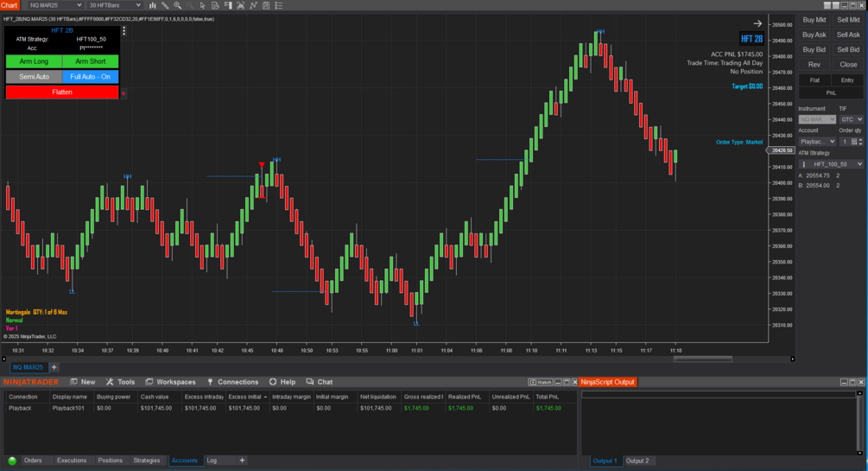The height and width of the screenshot is (471, 868).
Task: Open the indicators line graph icon
Action: coord(254,5)
